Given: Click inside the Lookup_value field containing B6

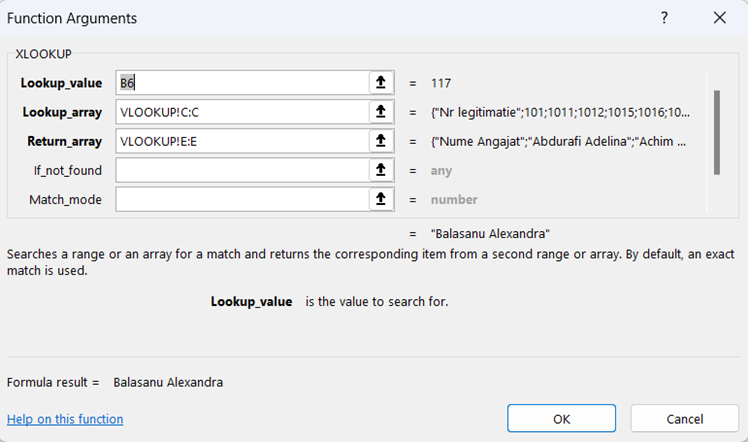Looking at the screenshot, I should (240, 83).
